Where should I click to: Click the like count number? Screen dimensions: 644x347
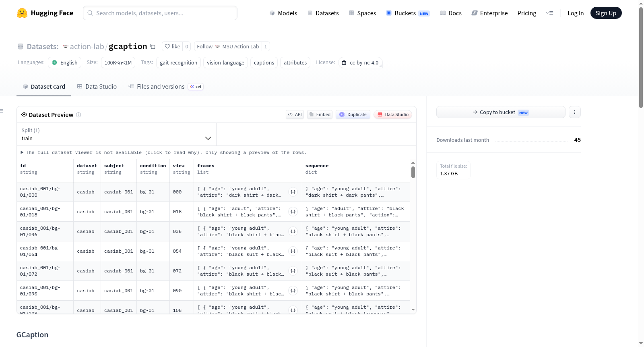click(x=187, y=46)
